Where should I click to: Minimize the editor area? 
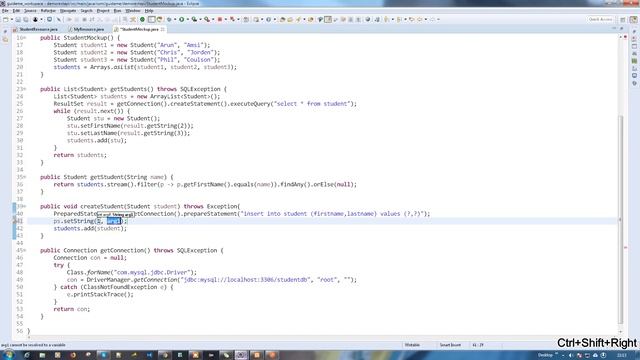pos(614,29)
